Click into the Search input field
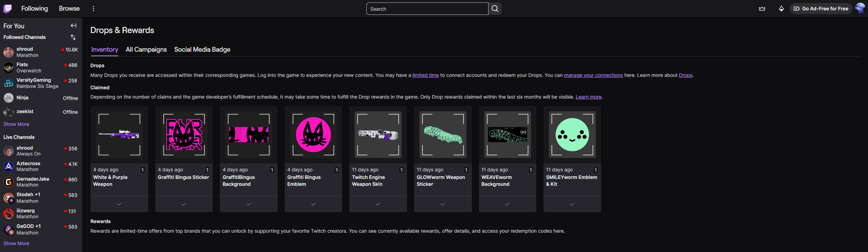This screenshot has width=868, height=252. coord(427,9)
